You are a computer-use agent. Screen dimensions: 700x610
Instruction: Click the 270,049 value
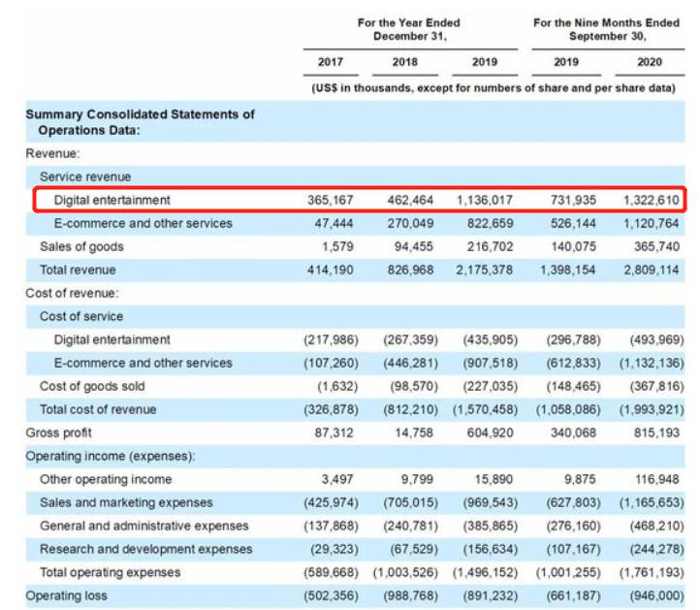[410, 223]
